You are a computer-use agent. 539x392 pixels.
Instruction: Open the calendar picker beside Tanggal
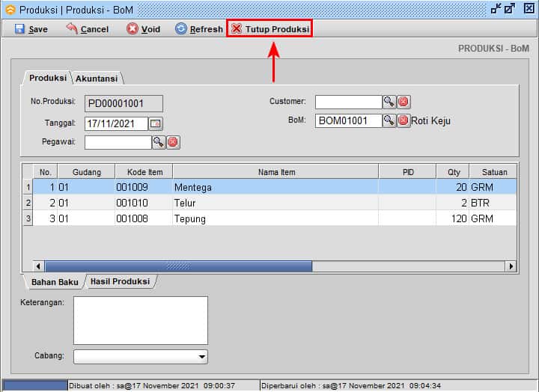156,123
